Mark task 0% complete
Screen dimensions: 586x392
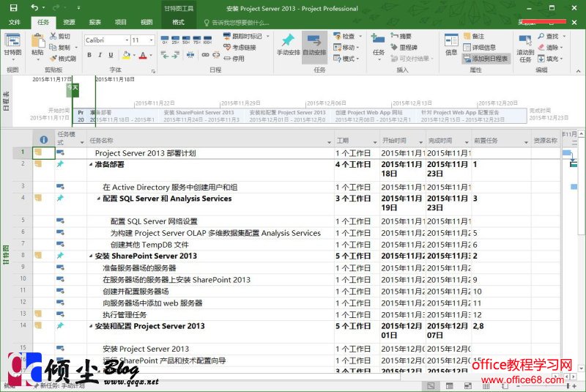[165, 40]
